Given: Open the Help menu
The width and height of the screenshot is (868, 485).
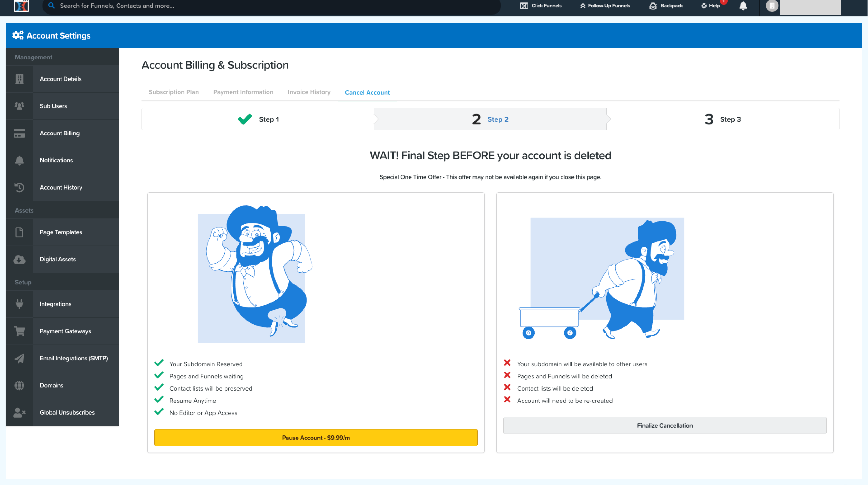Looking at the screenshot, I should pos(710,6).
